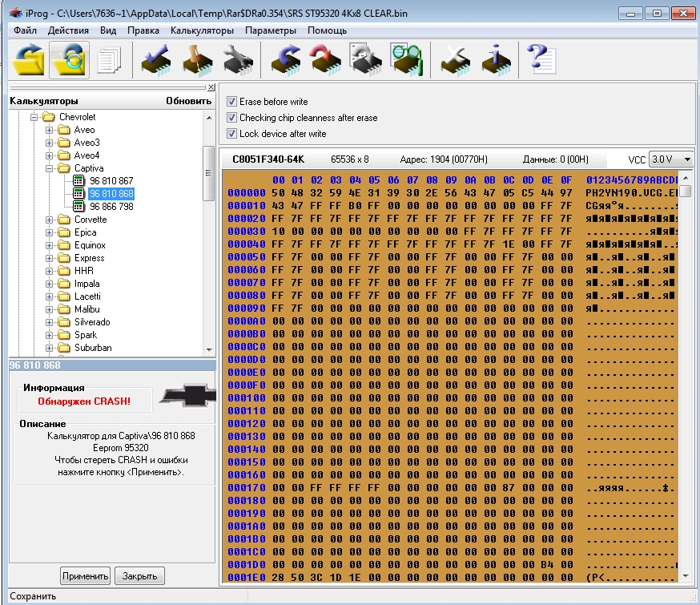This screenshot has height=605, width=700.
Task: Expand the HHR folder
Action: tap(49, 272)
